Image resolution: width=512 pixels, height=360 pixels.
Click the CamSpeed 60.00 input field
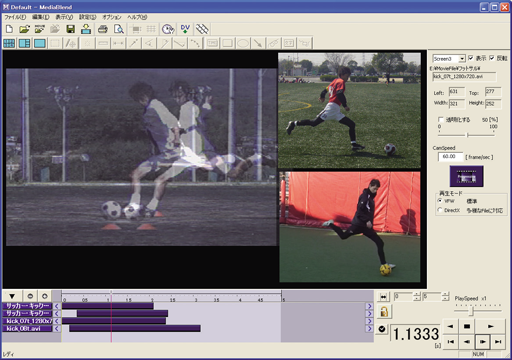pyautogui.click(x=450, y=157)
